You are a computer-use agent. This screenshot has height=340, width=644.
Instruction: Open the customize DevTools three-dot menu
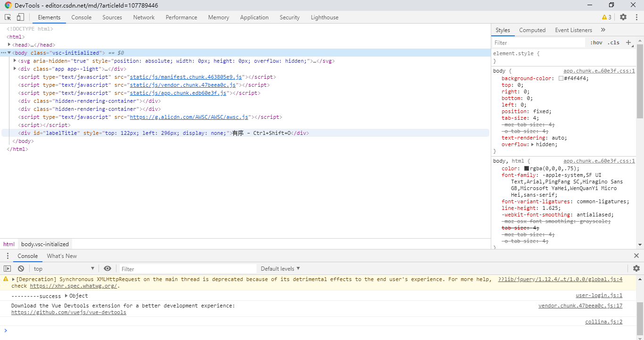(x=636, y=17)
